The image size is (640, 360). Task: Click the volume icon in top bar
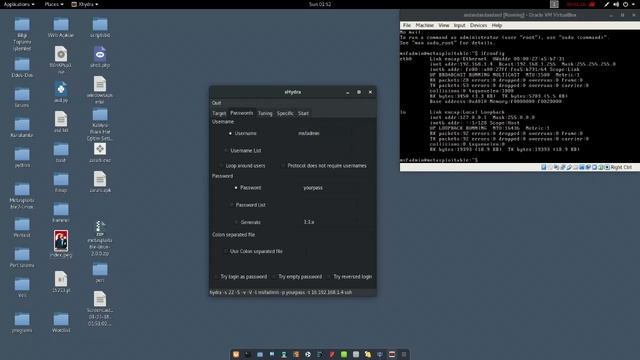616,4
